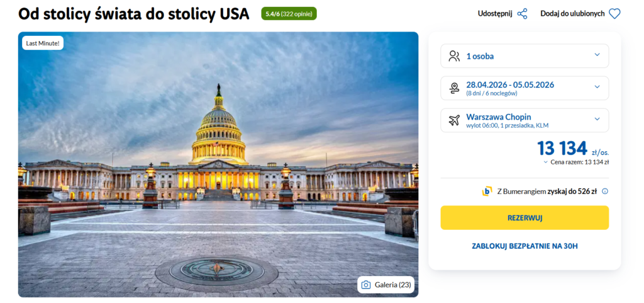Click the Last Minute! label

43,43
